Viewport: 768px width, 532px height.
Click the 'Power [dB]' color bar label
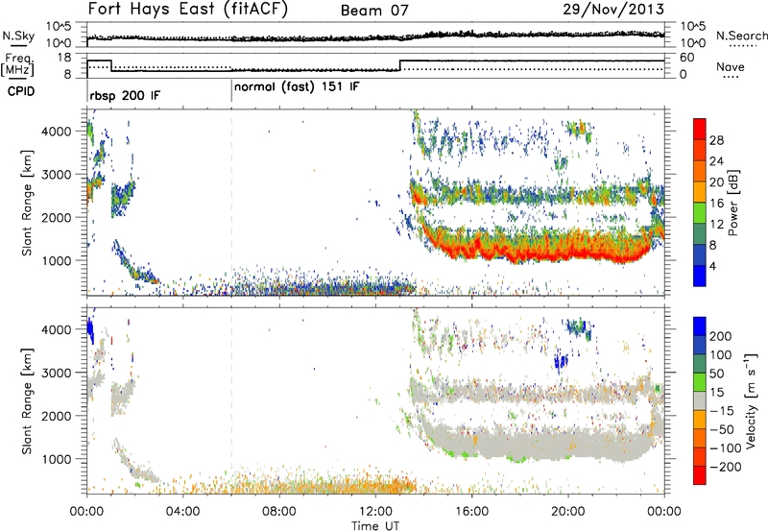[x=732, y=203]
